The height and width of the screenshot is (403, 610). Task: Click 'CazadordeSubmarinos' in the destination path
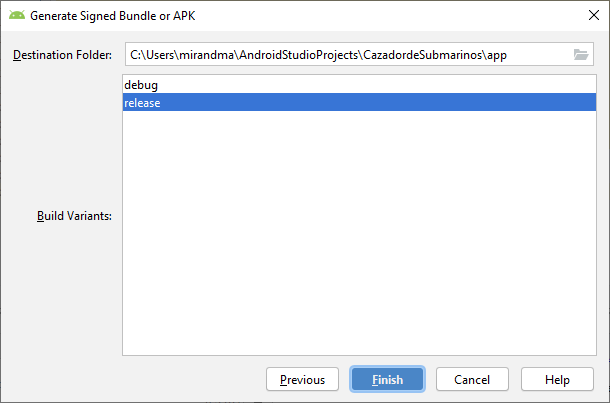(x=418, y=55)
